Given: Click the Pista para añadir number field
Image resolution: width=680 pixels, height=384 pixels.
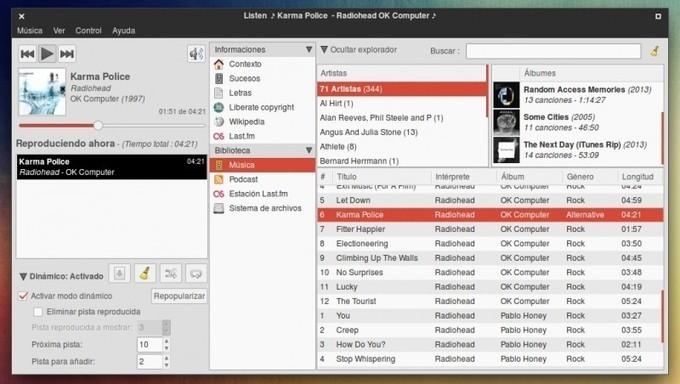Looking at the screenshot, I should coord(150,361).
